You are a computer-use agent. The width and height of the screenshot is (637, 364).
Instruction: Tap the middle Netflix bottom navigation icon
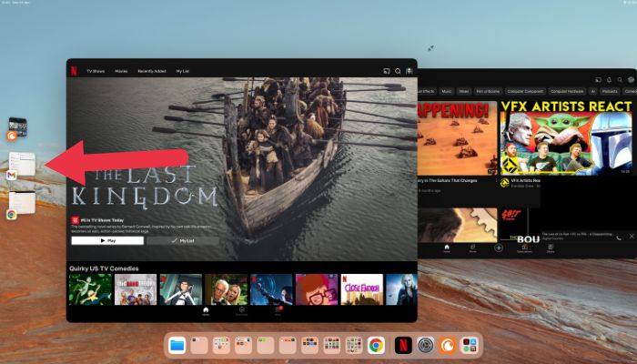point(241,311)
